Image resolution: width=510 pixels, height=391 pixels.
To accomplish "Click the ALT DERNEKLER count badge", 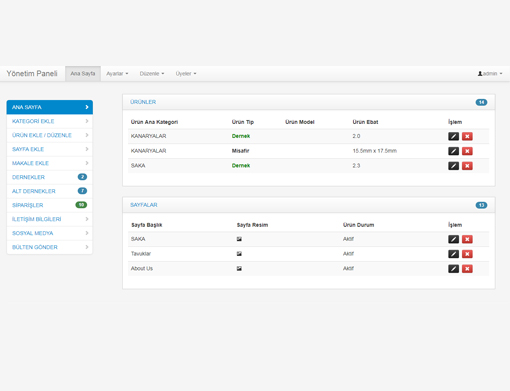I will pyautogui.click(x=82, y=191).
